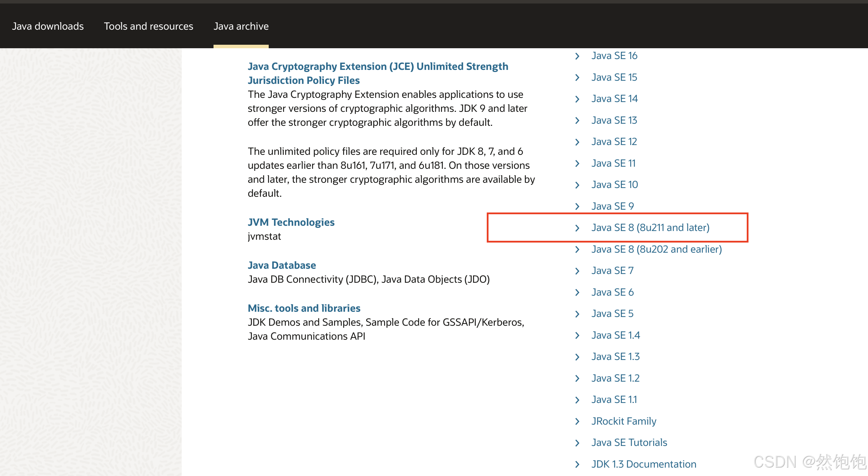Open the Java Database link
The height and width of the screenshot is (476, 868).
[x=282, y=265]
